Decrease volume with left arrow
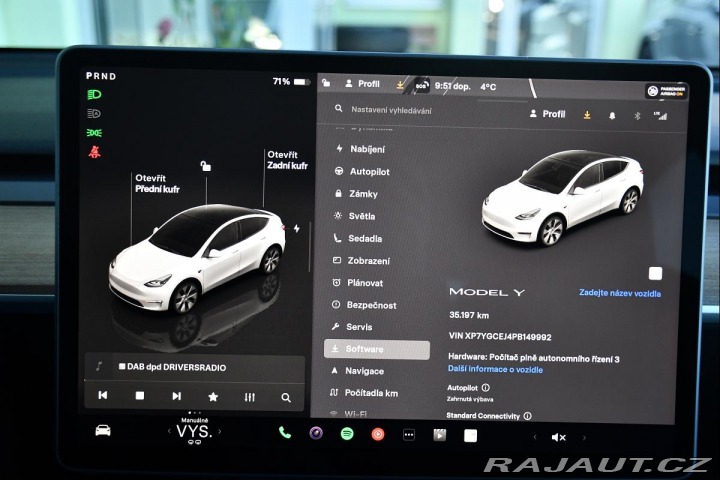Viewport: 720px width, 480px height. [x=535, y=437]
